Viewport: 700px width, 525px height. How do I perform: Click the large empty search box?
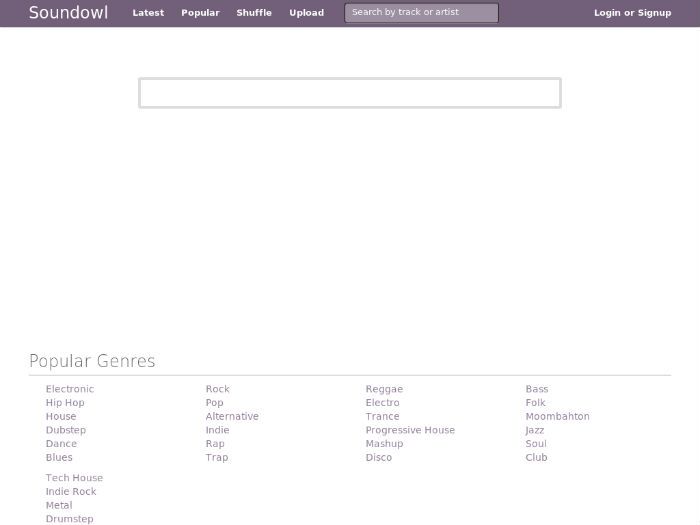point(350,93)
